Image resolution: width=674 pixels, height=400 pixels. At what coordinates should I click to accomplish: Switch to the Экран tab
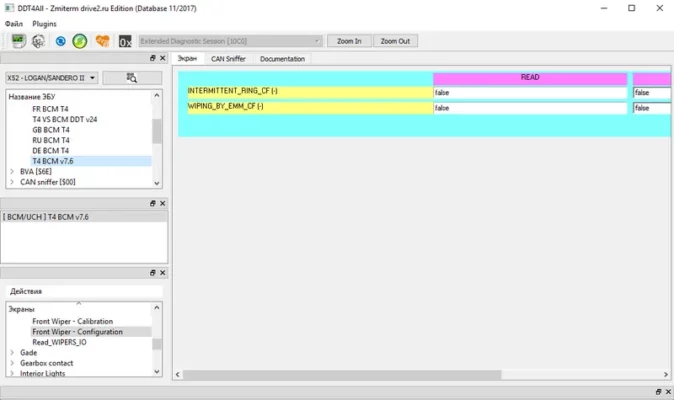coord(187,58)
